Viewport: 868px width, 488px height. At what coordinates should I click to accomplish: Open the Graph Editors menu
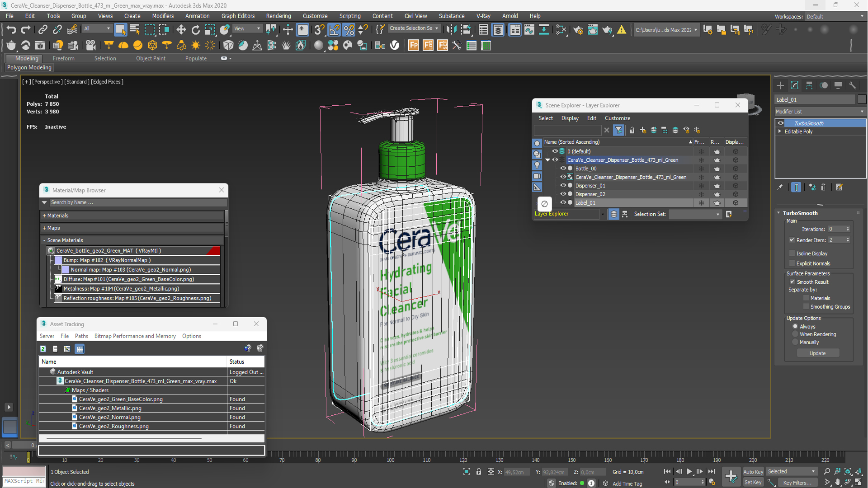pyautogui.click(x=238, y=16)
